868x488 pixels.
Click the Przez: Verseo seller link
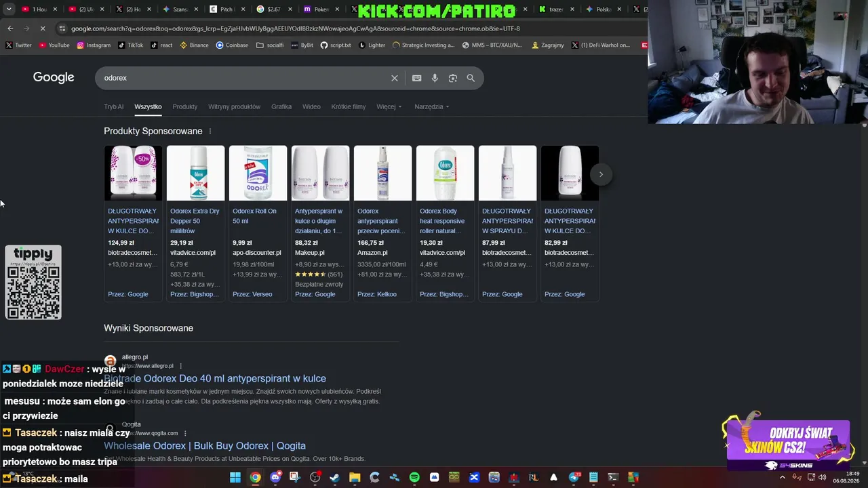click(252, 294)
